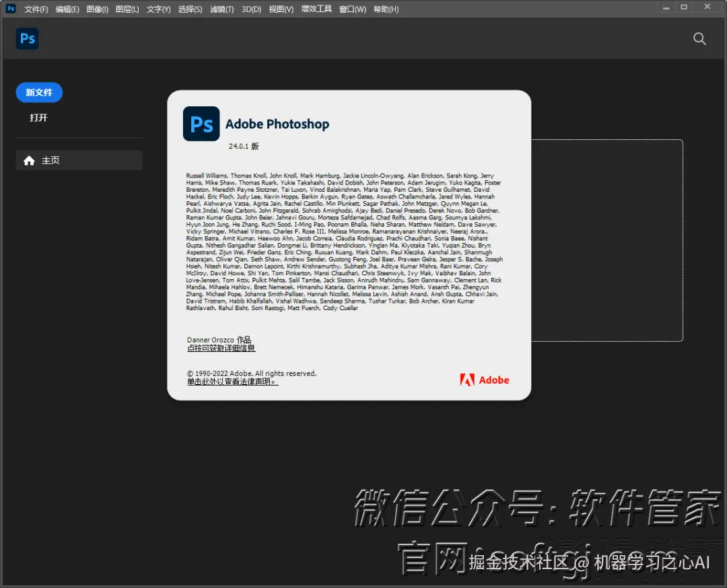Open the 文件(F) menu
Viewport: 727px width, 588px height.
click(x=36, y=9)
